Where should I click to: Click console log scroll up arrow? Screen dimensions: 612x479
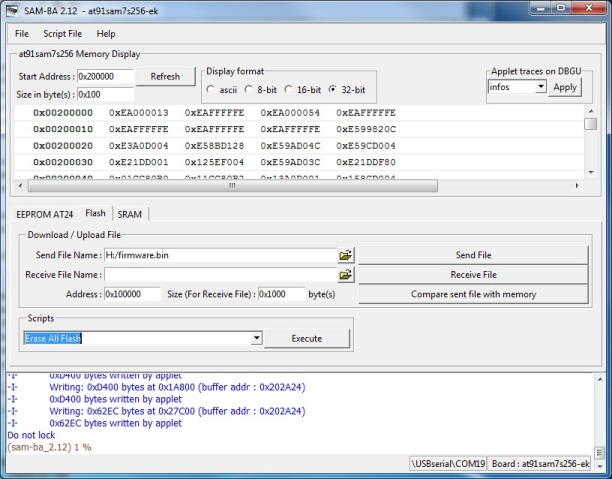coord(600,379)
